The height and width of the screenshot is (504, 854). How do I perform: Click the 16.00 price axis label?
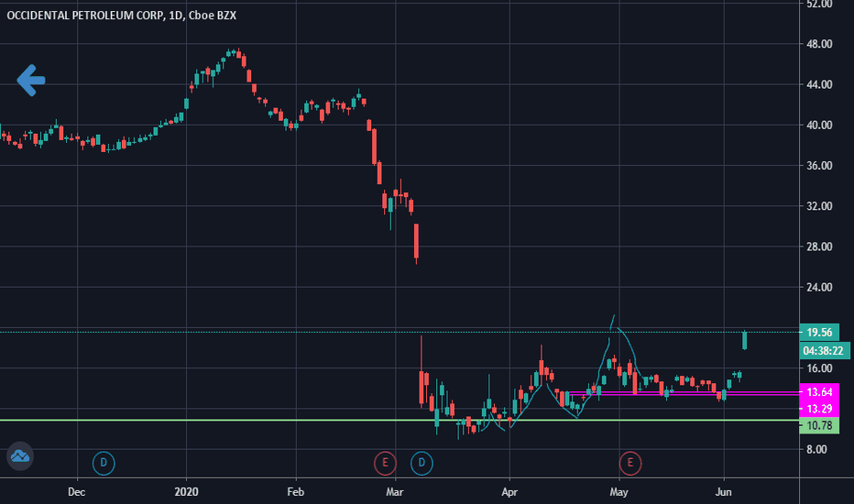click(819, 368)
